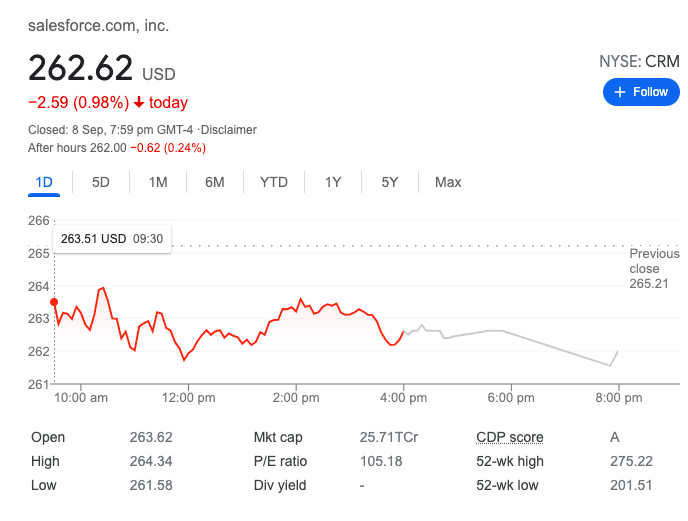Click the Closed: 8 Sep timestamp text
The width and height of the screenshot is (688, 521).
click(111, 130)
